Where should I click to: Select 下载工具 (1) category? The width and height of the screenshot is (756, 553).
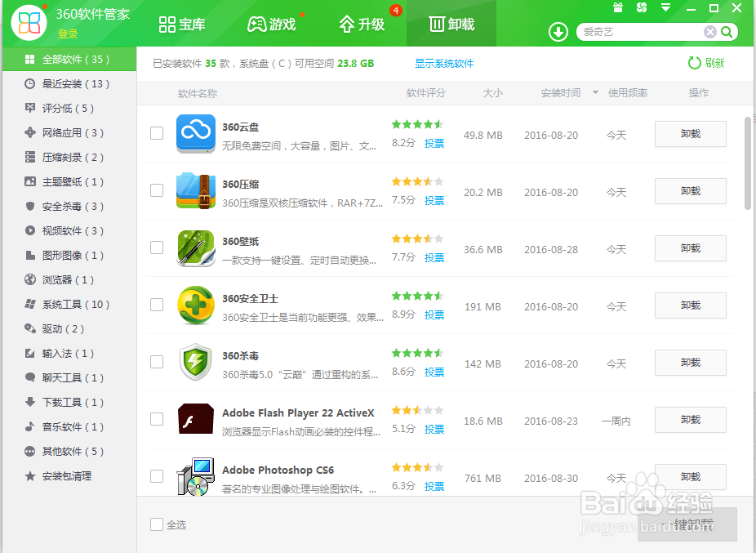pos(69,403)
